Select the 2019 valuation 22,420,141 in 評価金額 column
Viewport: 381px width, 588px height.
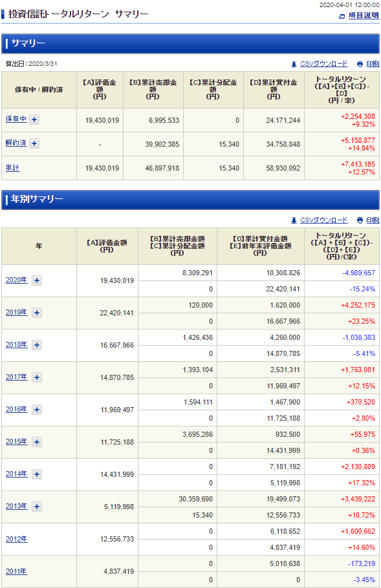[x=116, y=313]
